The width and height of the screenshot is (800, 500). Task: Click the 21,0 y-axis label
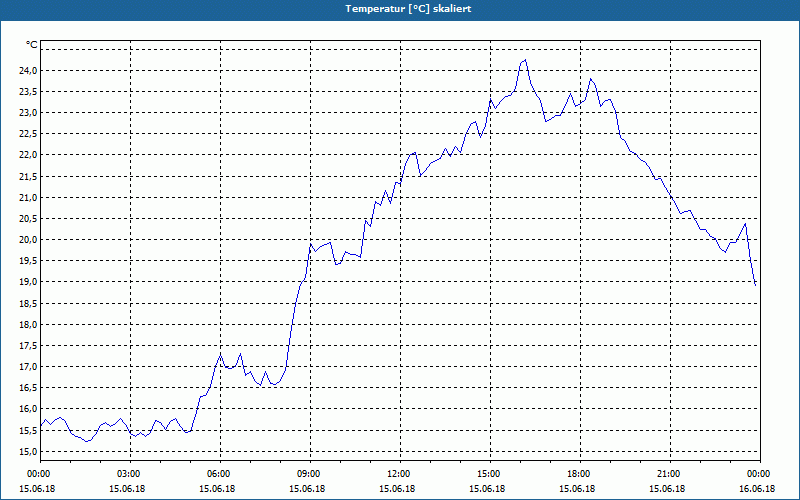(x=29, y=197)
